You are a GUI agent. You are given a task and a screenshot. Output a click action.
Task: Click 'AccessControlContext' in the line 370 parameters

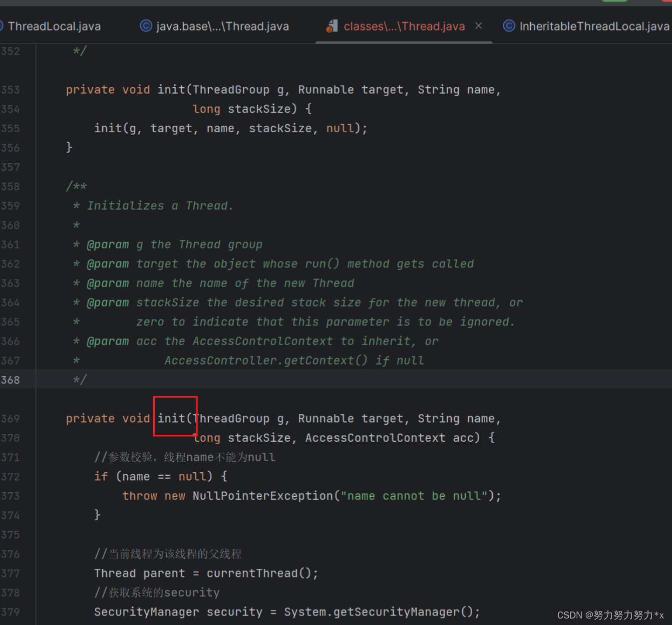(375, 438)
